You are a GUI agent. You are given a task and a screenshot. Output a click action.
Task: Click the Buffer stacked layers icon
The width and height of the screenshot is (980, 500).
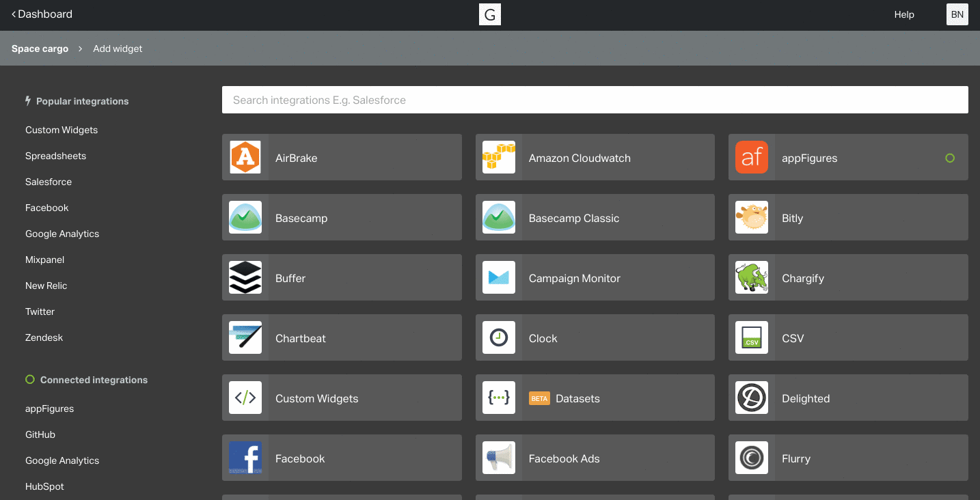[245, 277]
